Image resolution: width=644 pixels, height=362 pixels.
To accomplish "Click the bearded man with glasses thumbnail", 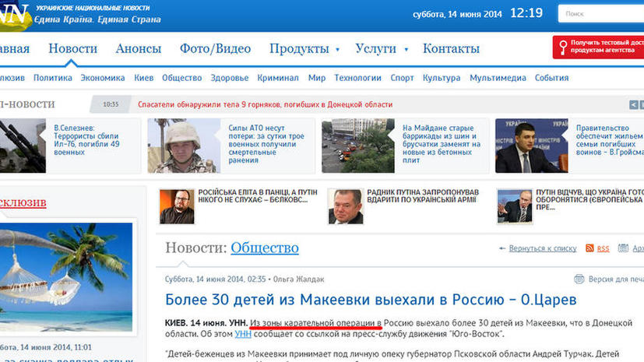I will pos(177,206).
